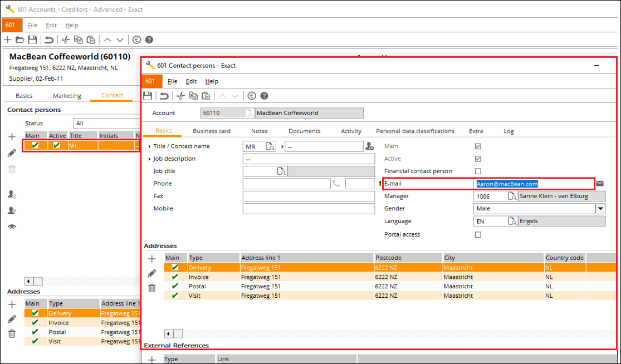Open folder icon in Accounts window toolbar
This screenshot has height=364, width=621.
20,40
